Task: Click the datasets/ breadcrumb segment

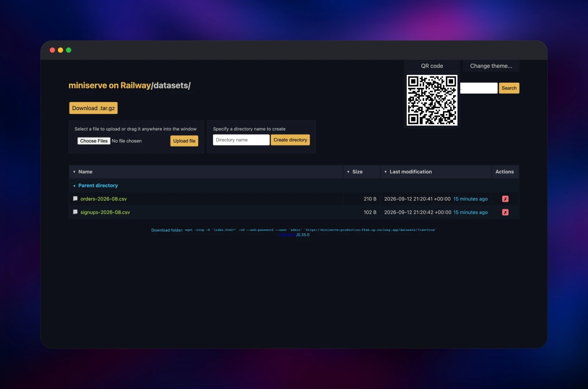Action: point(172,85)
